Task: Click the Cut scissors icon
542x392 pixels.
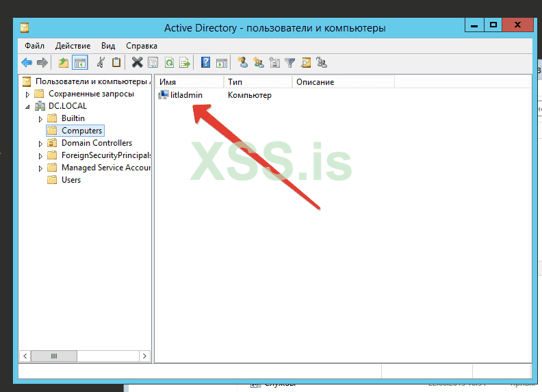Action: click(x=101, y=62)
